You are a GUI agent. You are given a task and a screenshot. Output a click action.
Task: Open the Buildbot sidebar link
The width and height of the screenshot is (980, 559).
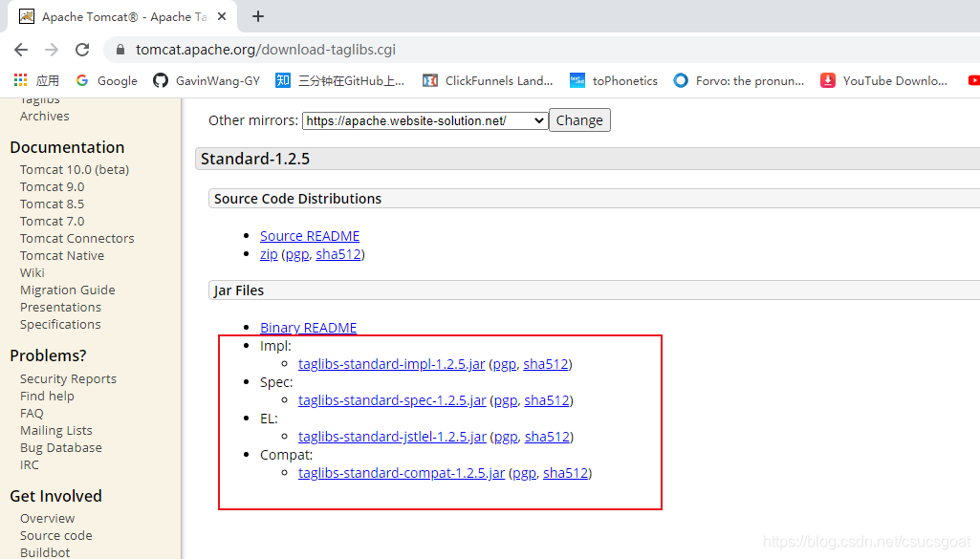coord(45,552)
